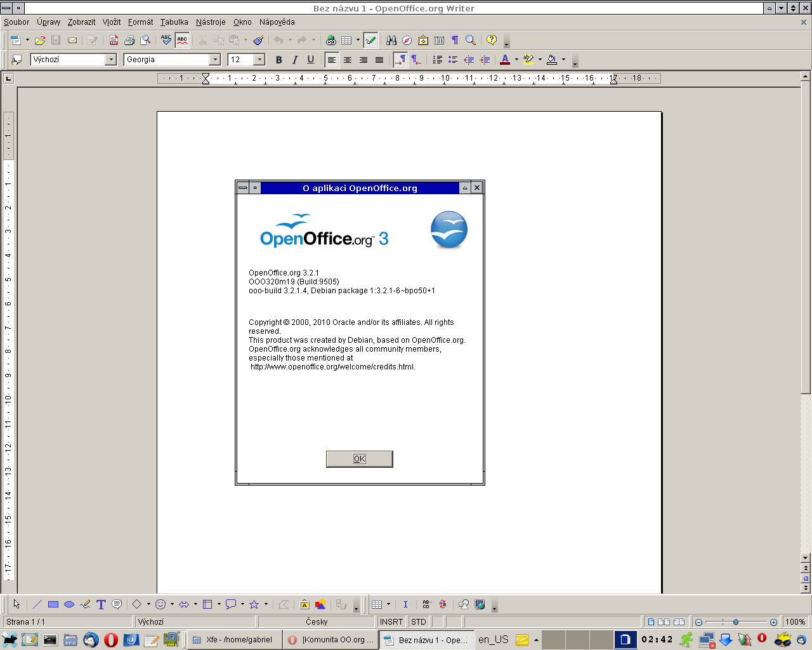Expand the Georgia font name dropdown
This screenshot has height=650, width=812.
pyautogui.click(x=215, y=60)
